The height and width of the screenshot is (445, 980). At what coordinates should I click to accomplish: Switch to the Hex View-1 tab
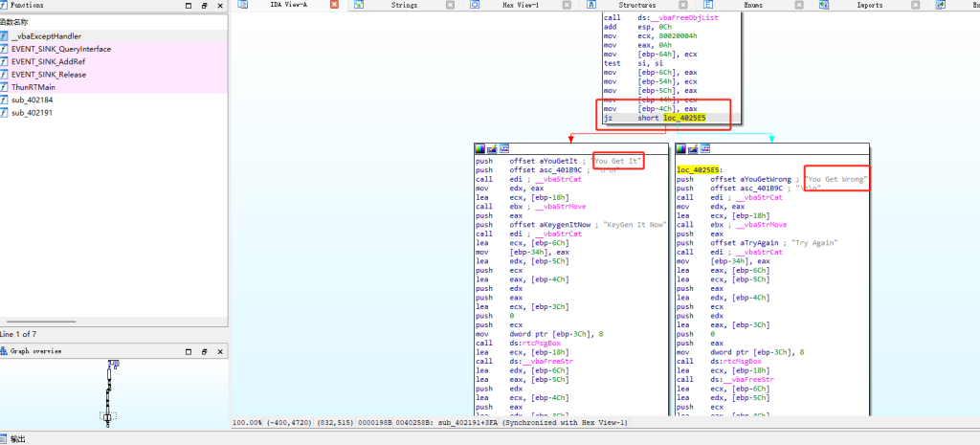(x=520, y=5)
